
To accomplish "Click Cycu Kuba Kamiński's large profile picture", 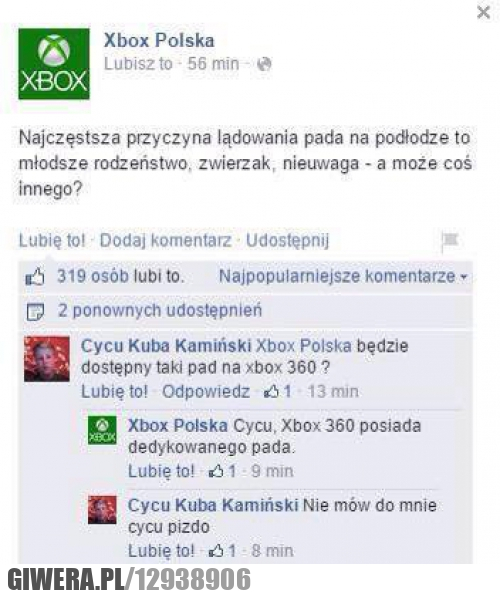I will (x=47, y=359).
